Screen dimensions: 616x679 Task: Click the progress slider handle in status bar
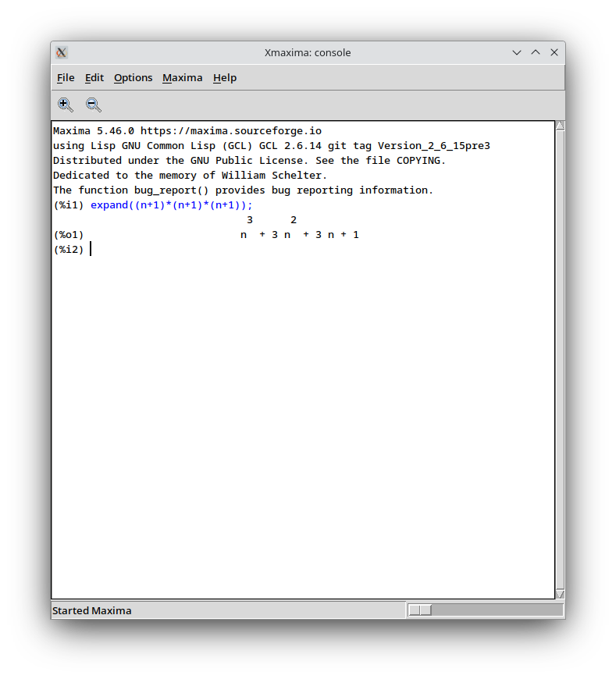pyautogui.click(x=420, y=610)
